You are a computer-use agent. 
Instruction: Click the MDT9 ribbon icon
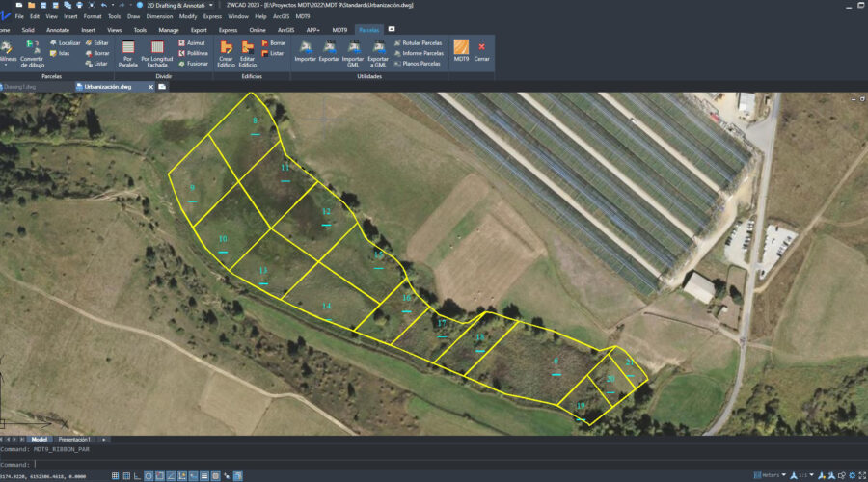(x=461, y=50)
